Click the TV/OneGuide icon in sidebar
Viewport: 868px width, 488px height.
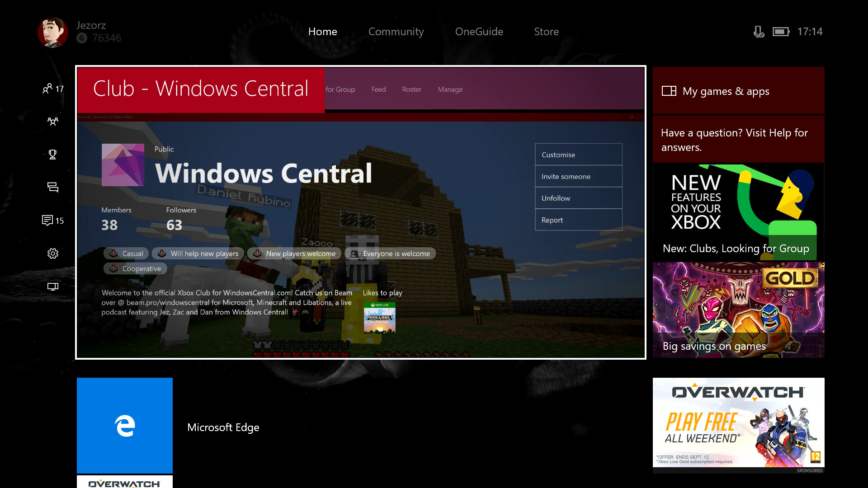[x=52, y=286]
